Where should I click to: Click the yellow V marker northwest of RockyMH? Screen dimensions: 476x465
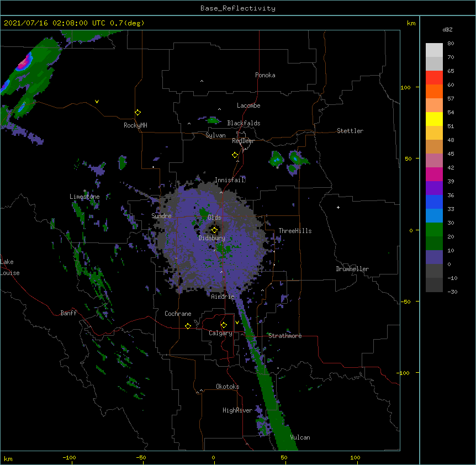(97, 102)
